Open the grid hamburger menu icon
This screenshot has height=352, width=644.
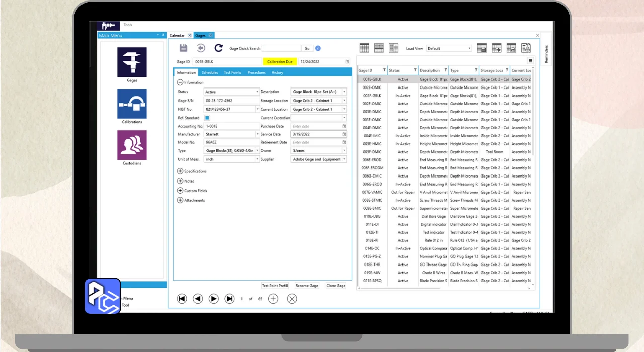530,61
